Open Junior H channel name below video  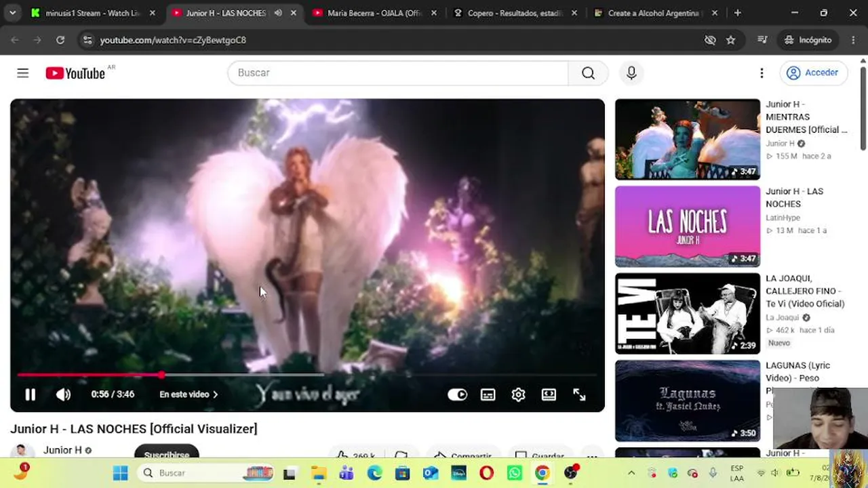62,450
